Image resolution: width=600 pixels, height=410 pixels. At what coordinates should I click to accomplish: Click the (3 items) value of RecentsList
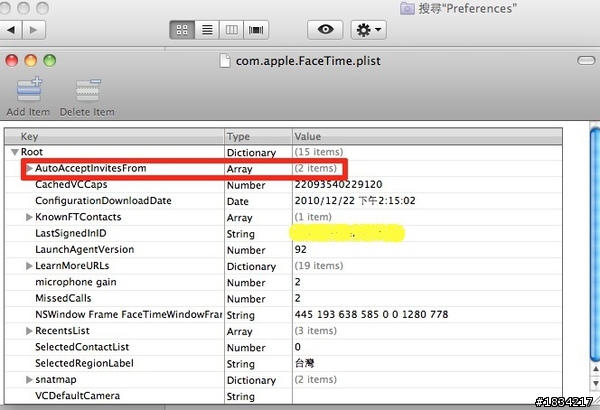pyautogui.click(x=316, y=331)
